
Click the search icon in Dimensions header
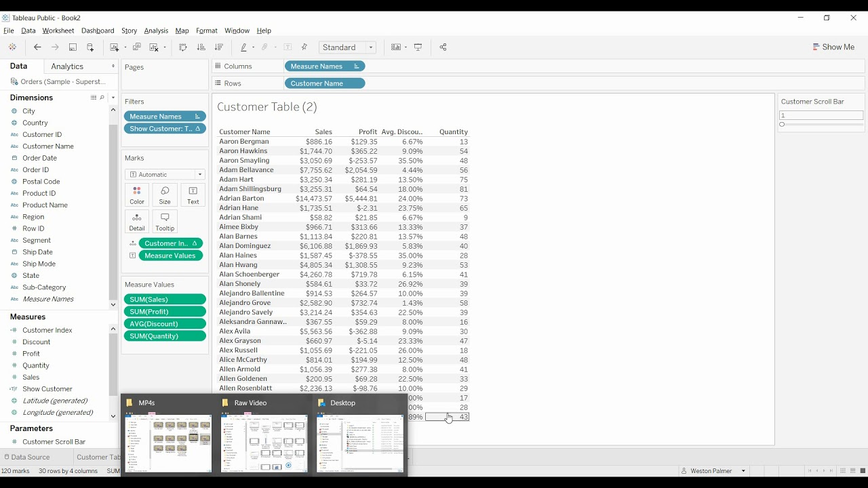click(x=102, y=98)
